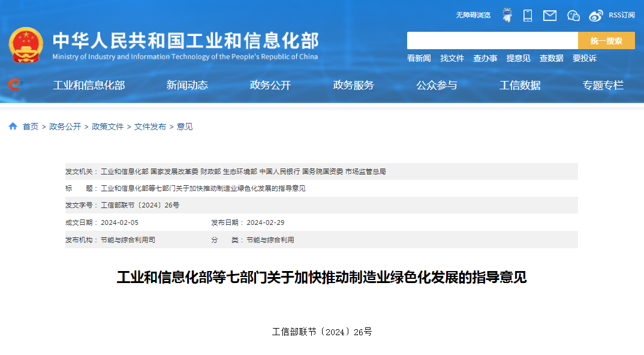
Task: Open the Weibo icon
Action: (x=595, y=16)
